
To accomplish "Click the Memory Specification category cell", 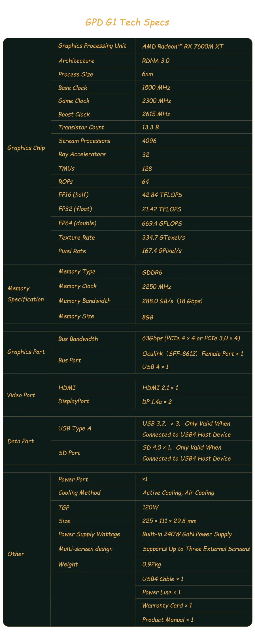I will tap(26, 294).
